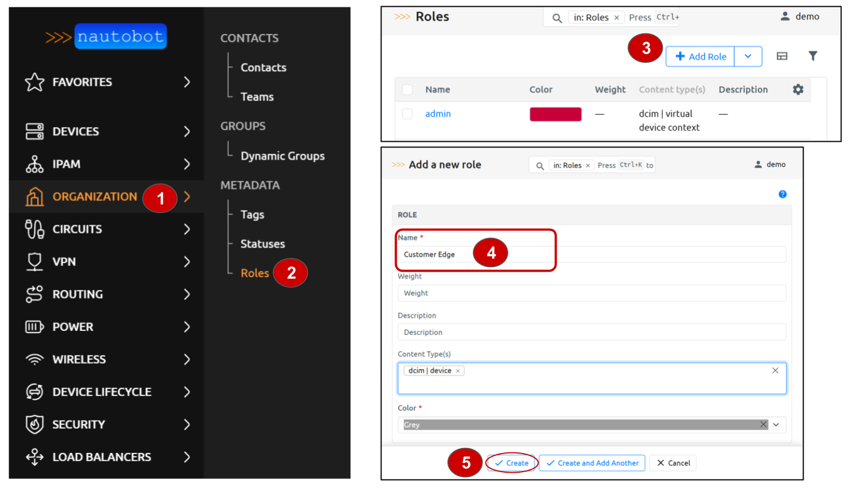Click the Create button

(x=511, y=463)
